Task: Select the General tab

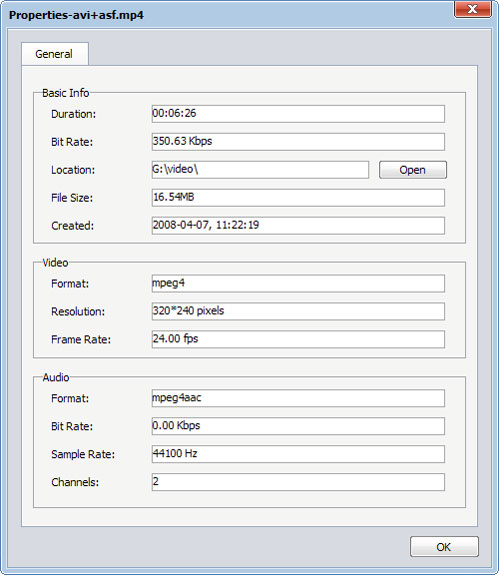Action: 55,54
